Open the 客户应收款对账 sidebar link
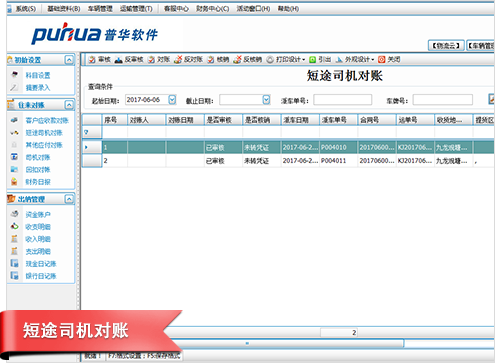The image size is (496, 364). tap(47, 120)
